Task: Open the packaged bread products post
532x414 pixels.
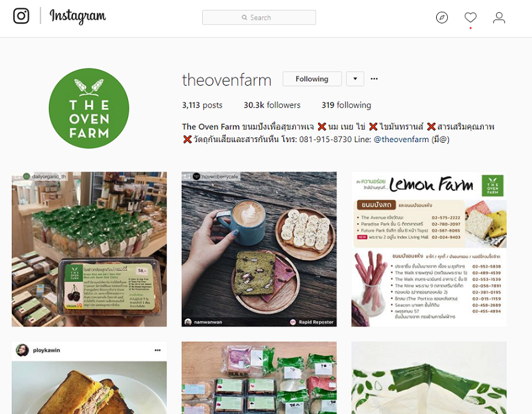Action: [x=259, y=378]
